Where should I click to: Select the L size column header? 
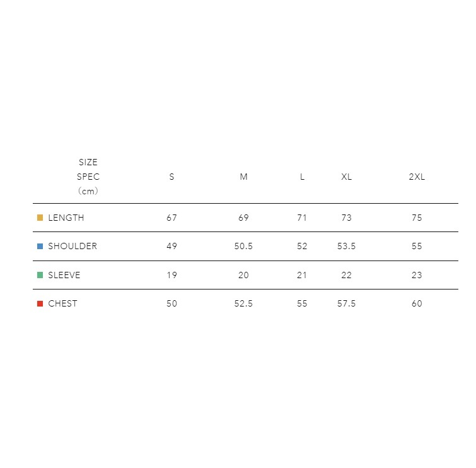302,177
